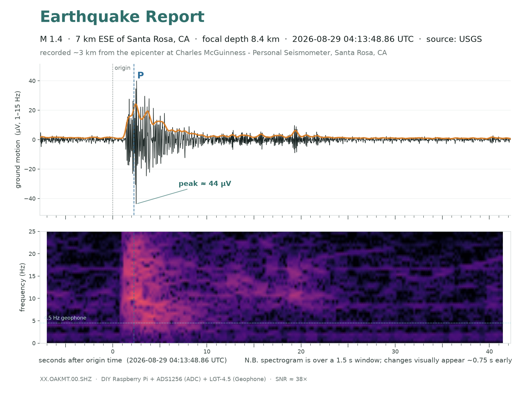
Task: Click the M 1.4 magnitude and location line
Action: [261, 39]
